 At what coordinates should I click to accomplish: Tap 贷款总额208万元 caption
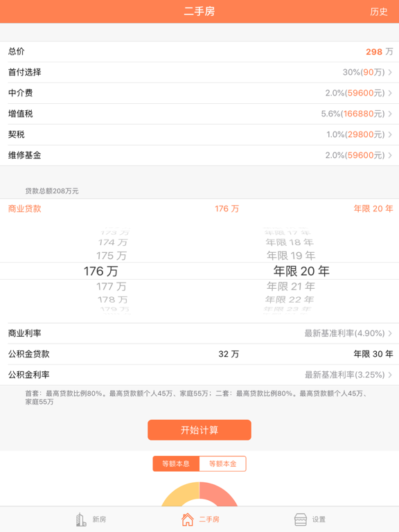tap(52, 191)
